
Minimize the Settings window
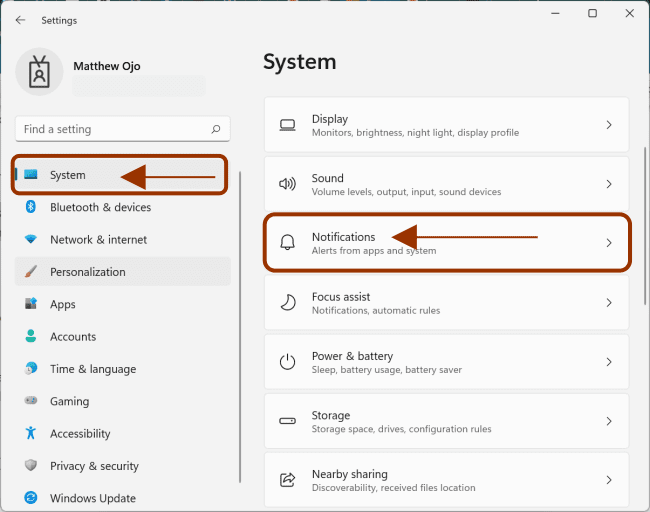[x=555, y=13]
